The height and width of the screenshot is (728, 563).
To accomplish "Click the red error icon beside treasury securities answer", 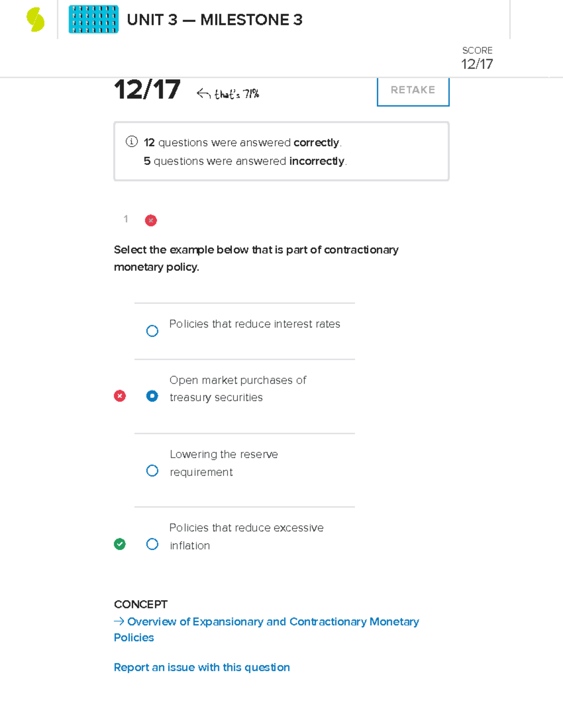I will tap(121, 396).
